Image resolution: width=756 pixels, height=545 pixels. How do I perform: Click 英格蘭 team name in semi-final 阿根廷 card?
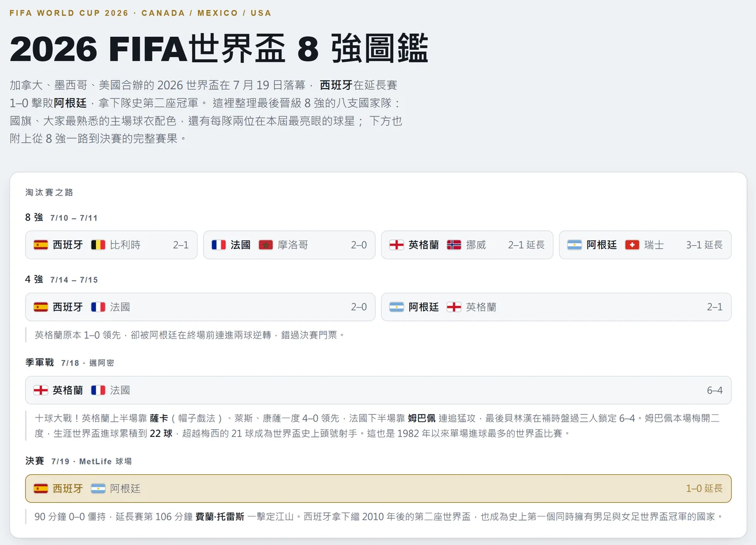pyautogui.click(x=481, y=307)
